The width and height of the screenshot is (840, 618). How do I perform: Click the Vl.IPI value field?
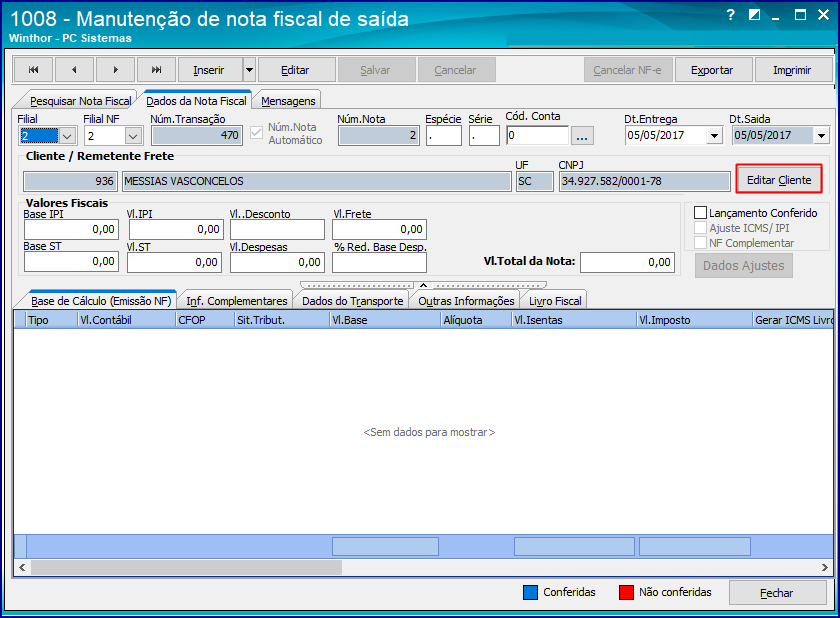[175, 229]
